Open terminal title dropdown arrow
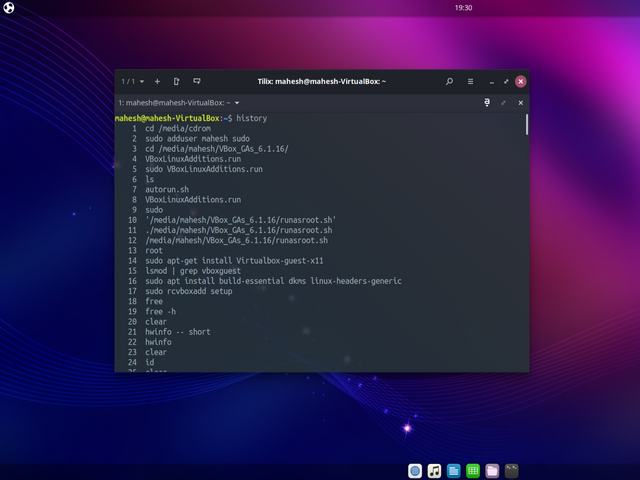The width and height of the screenshot is (640, 480). 237,103
